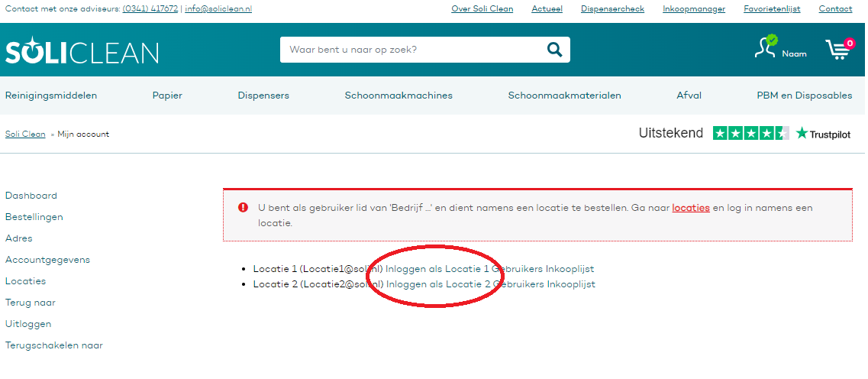Image resolution: width=868 pixels, height=379 pixels.
Task: Open Favorietenlijst in top bar
Action: point(772,9)
